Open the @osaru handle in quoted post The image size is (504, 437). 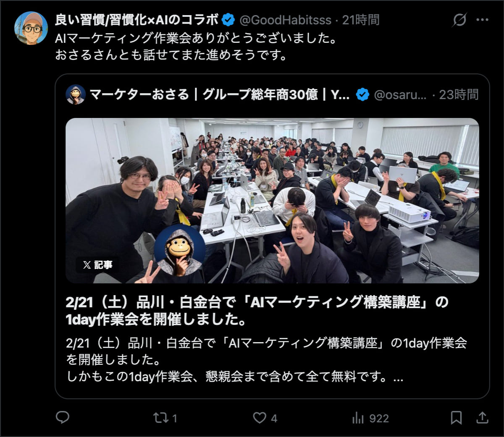[400, 95]
